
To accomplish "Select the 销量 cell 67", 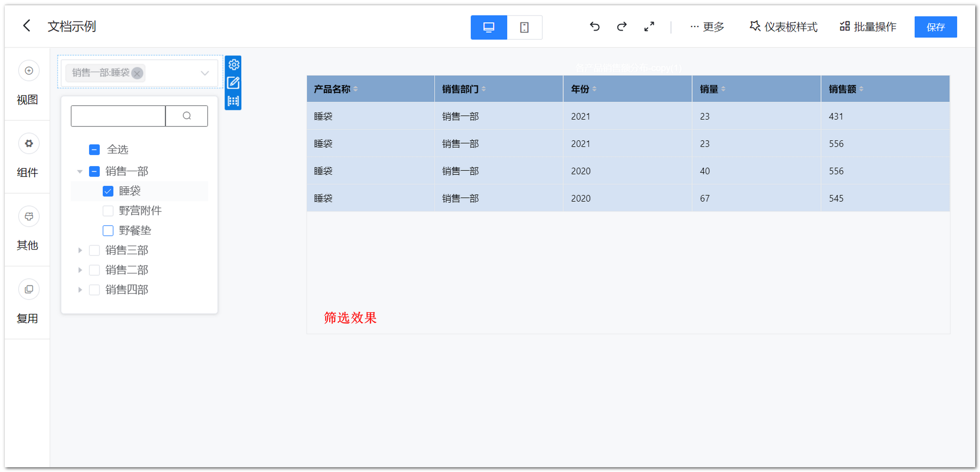I will (x=756, y=198).
